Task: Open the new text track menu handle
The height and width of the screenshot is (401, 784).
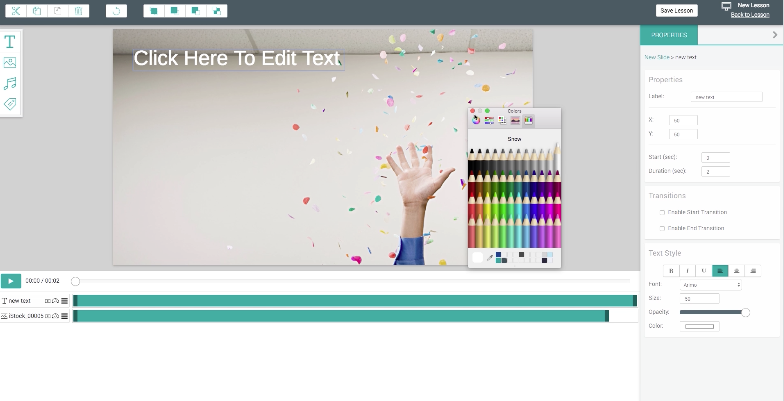Action: pyautogui.click(x=64, y=301)
